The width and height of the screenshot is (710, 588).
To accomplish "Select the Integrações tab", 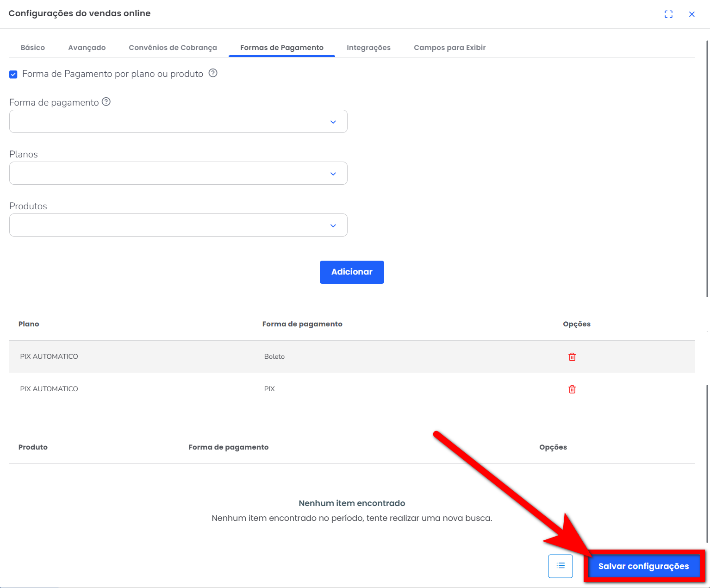I will click(x=368, y=48).
